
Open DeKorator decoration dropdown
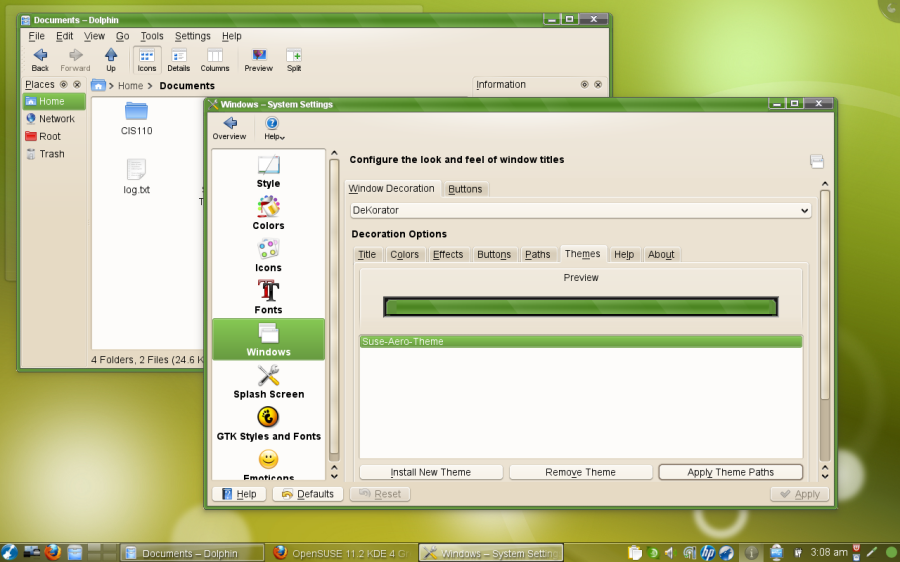pyautogui.click(x=580, y=210)
